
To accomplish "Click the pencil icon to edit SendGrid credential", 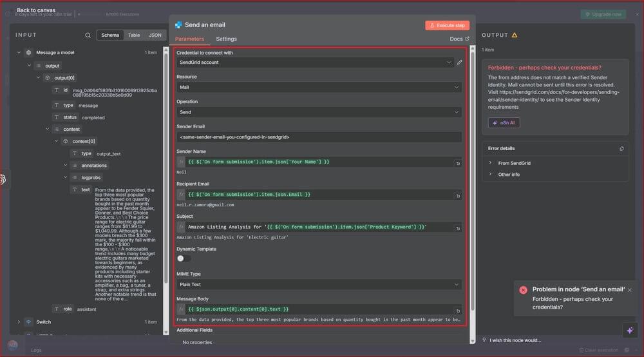I will pos(460,63).
